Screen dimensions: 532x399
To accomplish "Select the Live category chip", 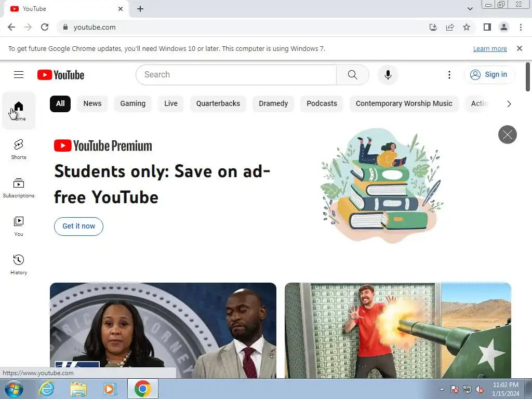I will [x=170, y=104].
